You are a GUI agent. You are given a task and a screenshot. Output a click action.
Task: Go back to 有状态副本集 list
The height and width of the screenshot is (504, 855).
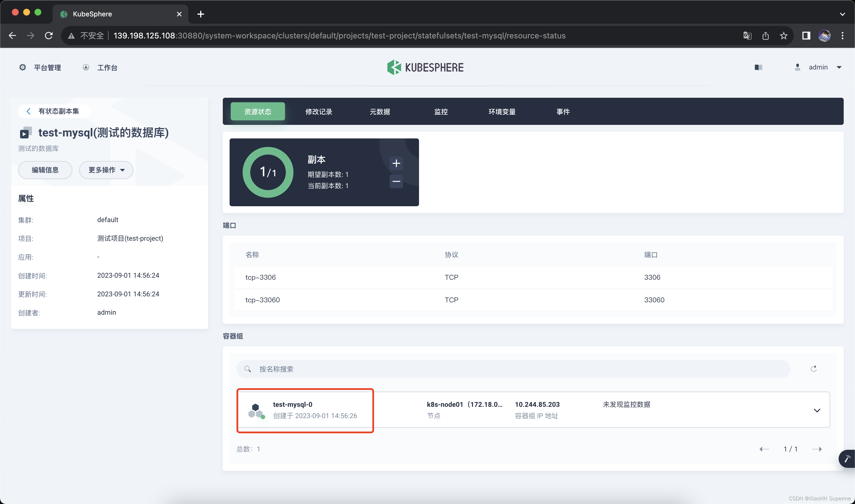[x=54, y=111]
